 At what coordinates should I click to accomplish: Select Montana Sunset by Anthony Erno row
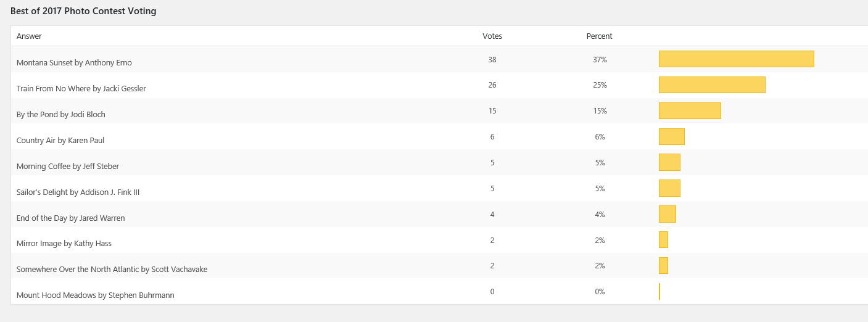tap(74, 63)
